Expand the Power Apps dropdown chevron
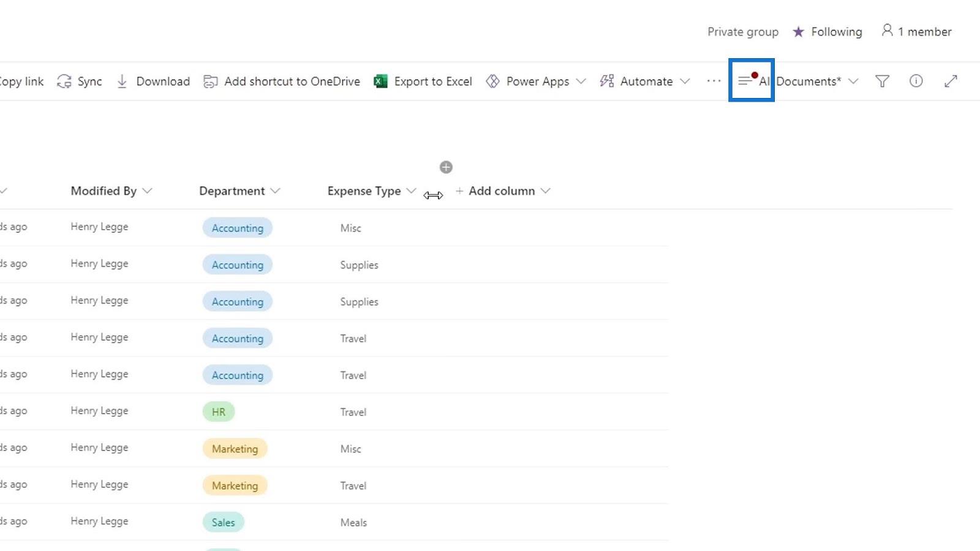 click(581, 81)
